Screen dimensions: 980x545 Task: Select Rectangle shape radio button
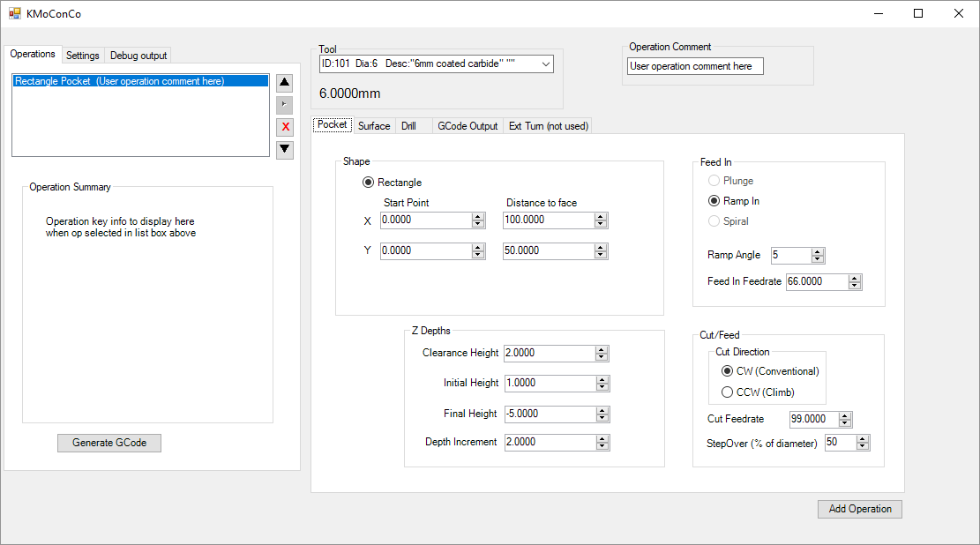(x=369, y=183)
